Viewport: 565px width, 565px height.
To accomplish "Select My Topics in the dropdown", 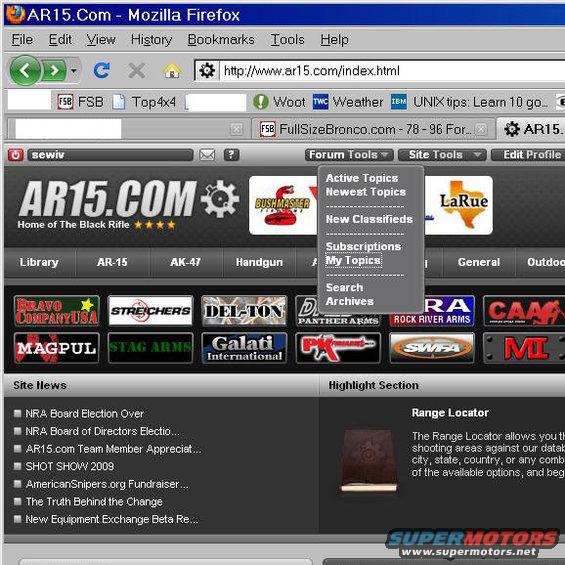I will [353, 261].
